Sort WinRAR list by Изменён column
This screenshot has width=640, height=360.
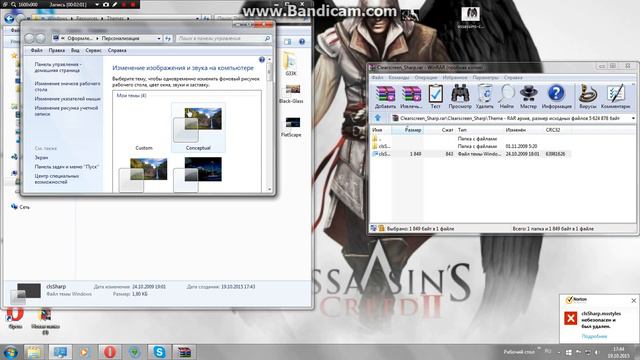tap(523, 130)
